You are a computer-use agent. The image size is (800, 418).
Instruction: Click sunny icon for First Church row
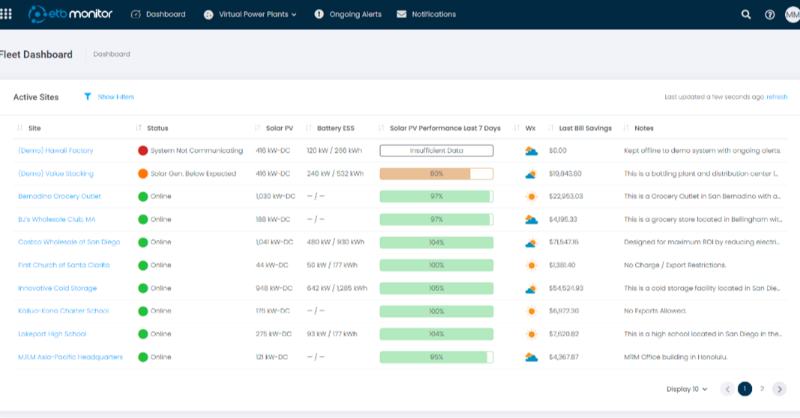point(531,265)
